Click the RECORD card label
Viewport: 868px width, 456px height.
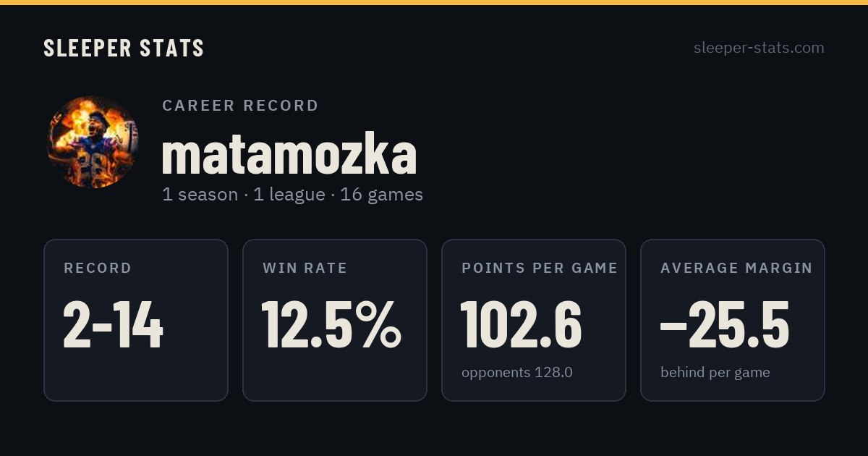98,269
